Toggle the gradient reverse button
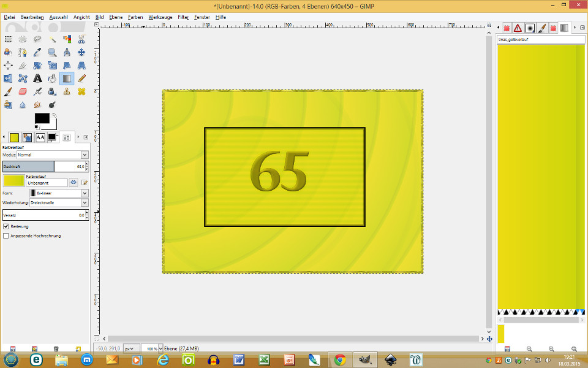588x368 pixels. (x=73, y=182)
